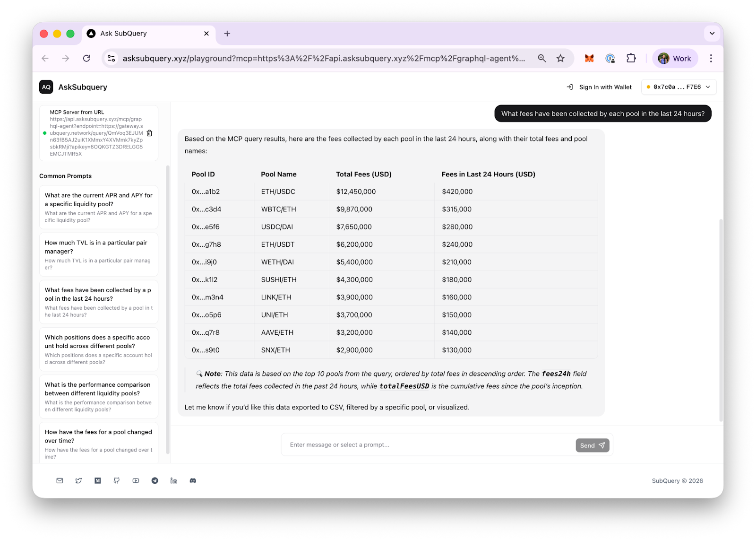Viewport: 756px width, 541px height.
Task: Open the YouTube icon in the footer
Action: (x=136, y=480)
